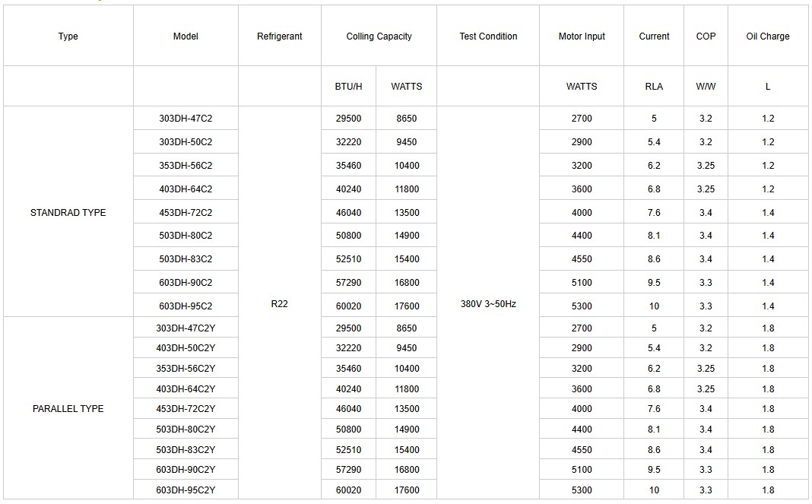This screenshot has width=812, height=504.
Task: Select the COP column header
Action: click(x=706, y=36)
